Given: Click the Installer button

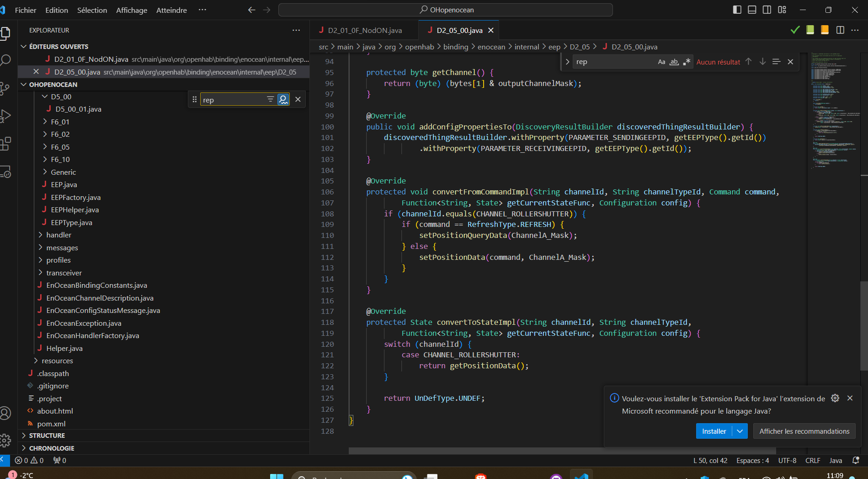Looking at the screenshot, I should (714, 431).
